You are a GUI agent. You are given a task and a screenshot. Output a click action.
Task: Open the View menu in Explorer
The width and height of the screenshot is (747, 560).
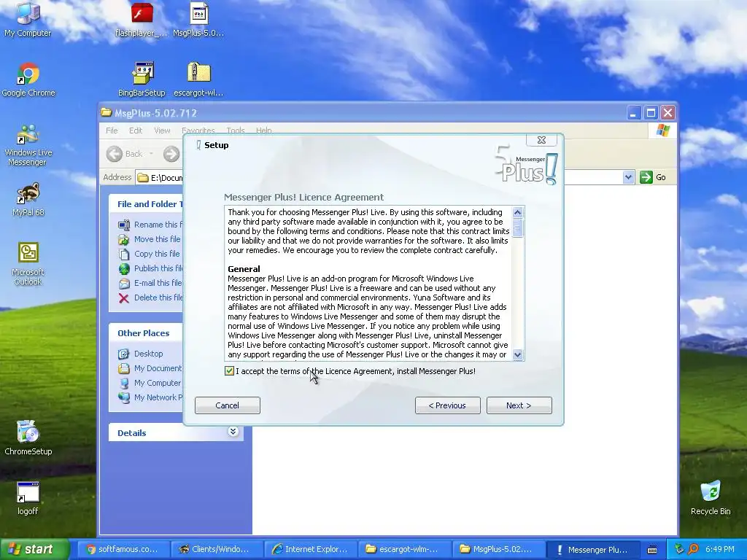tap(162, 131)
